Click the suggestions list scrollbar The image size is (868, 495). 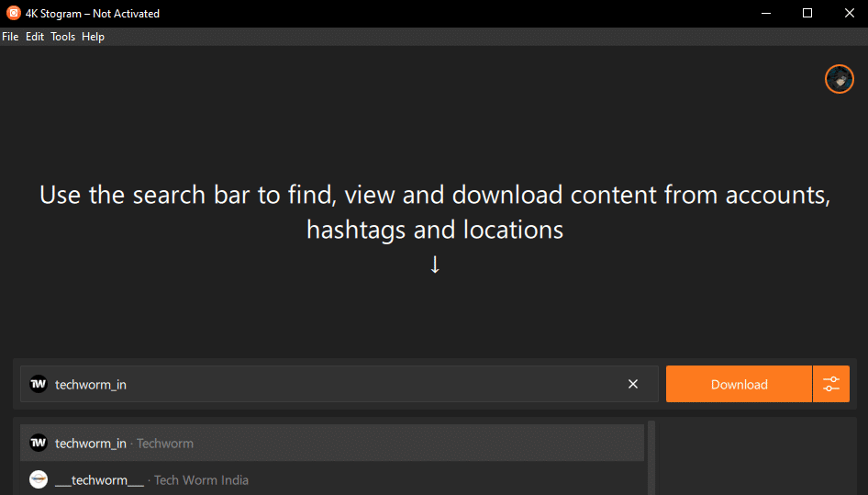(x=651, y=458)
